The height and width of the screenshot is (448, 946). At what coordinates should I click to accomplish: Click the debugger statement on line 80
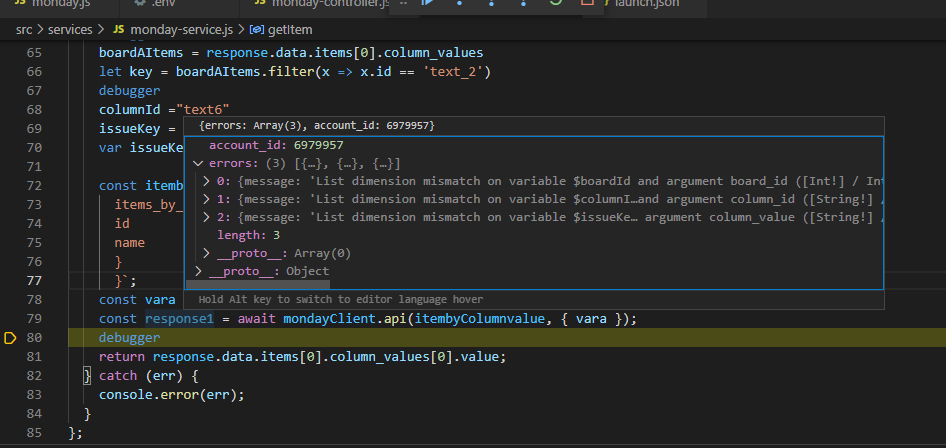tap(130, 338)
